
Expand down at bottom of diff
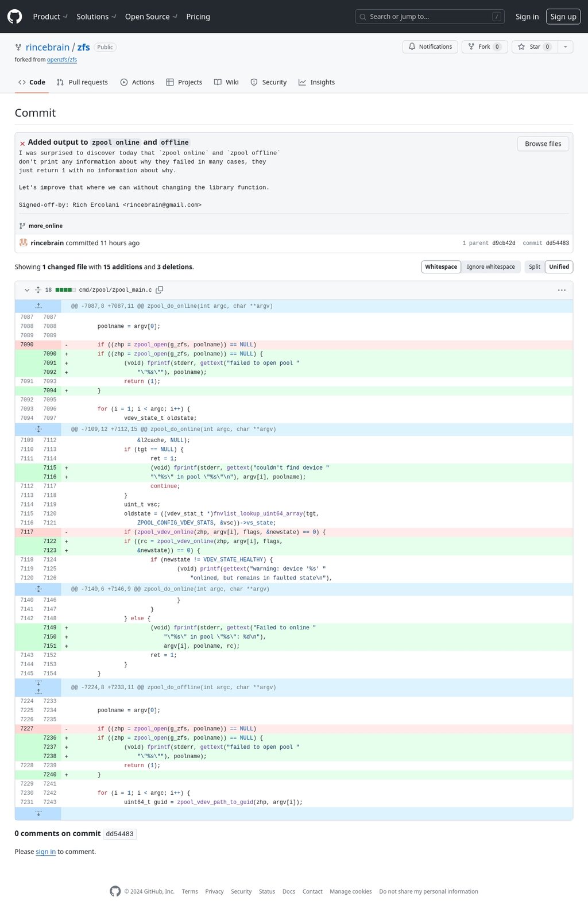click(x=38, y=814)
